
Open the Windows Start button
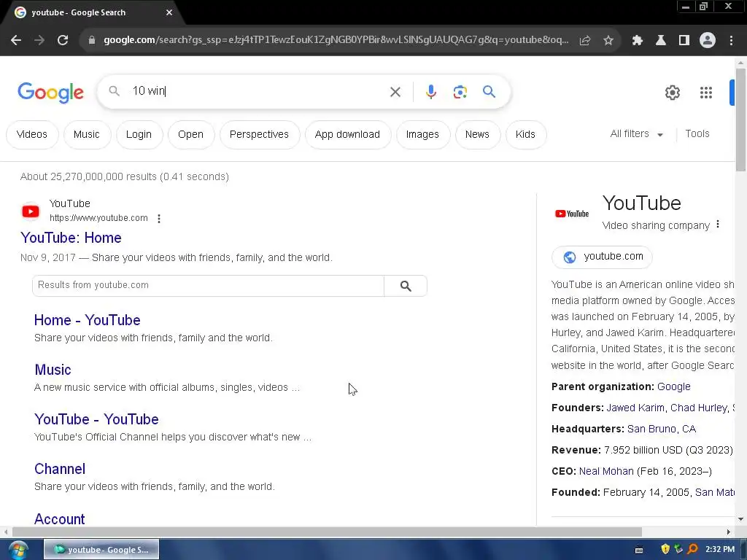[18, 550]
